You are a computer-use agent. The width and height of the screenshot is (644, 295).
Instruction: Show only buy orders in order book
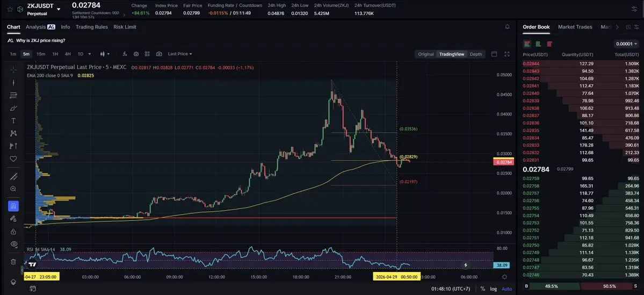(x=538, y=44)
